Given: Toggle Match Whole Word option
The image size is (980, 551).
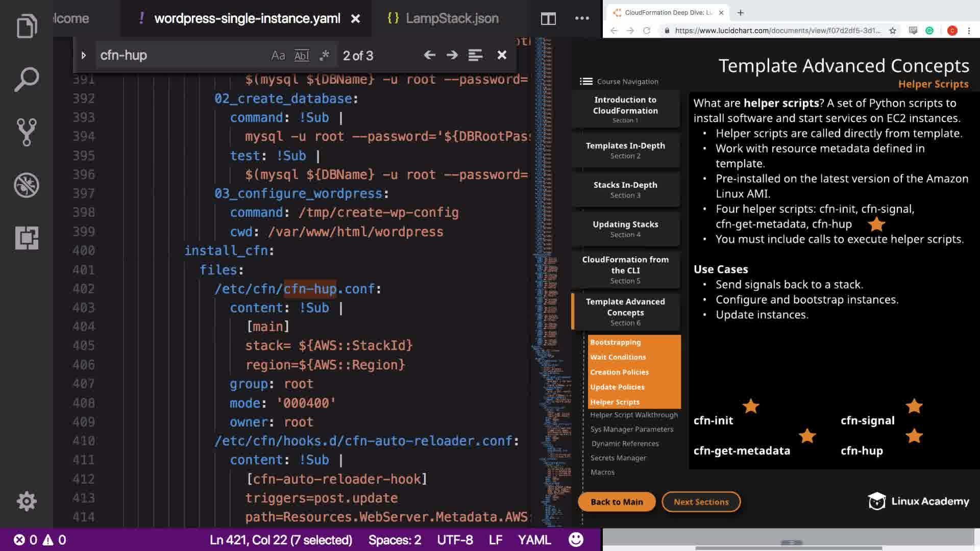Looking at the screenshot, I should [302, 55].
